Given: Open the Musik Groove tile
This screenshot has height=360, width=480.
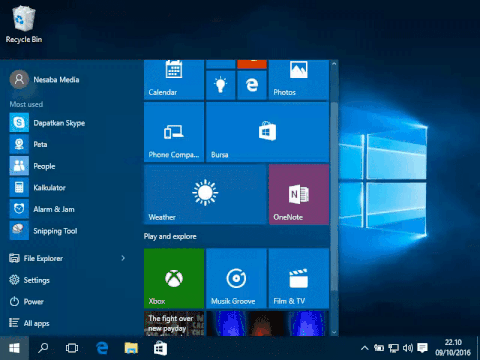Looking at the screenshot, I should (236, 278).
